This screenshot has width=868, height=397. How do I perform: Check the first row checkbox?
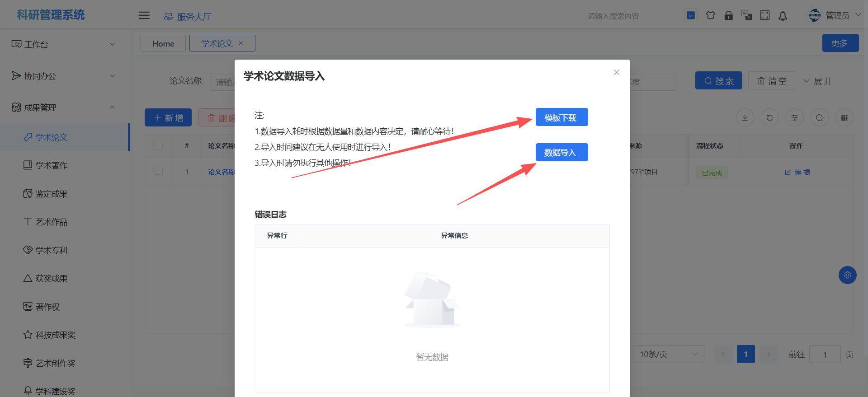tap(159, 171)
